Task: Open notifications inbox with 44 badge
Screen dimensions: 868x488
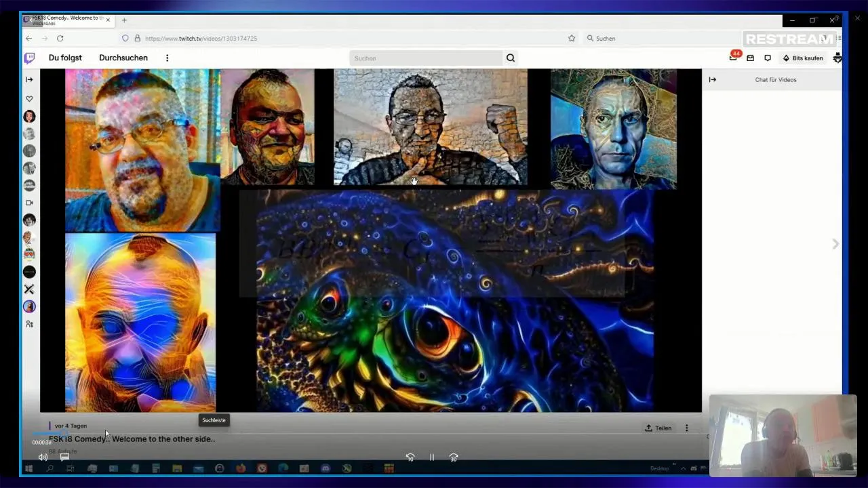Action: [733, 58]
